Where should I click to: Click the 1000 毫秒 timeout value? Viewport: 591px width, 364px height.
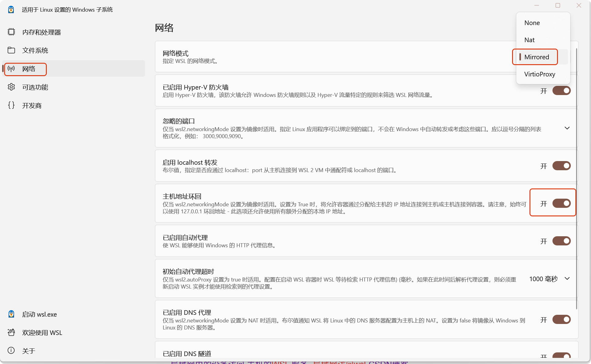click(x=543, y=279)
